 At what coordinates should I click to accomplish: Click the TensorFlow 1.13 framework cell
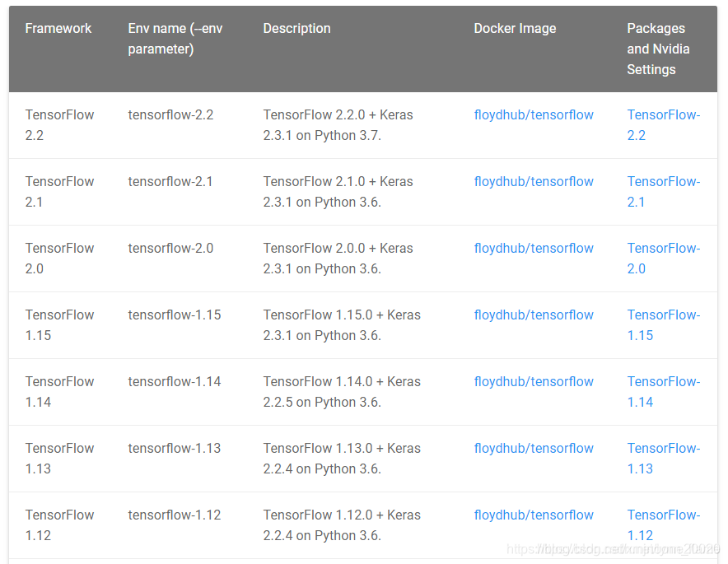click(59, 459)
